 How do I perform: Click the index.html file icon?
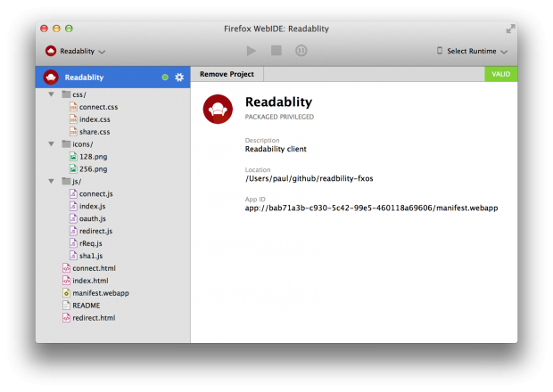tap(66, 281)
